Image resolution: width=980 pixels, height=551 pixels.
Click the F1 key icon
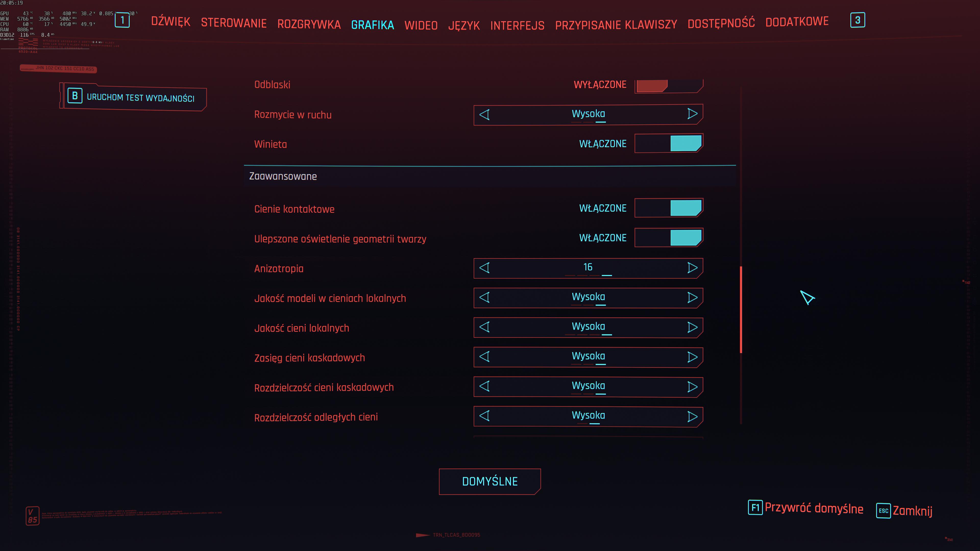point(755,508)
